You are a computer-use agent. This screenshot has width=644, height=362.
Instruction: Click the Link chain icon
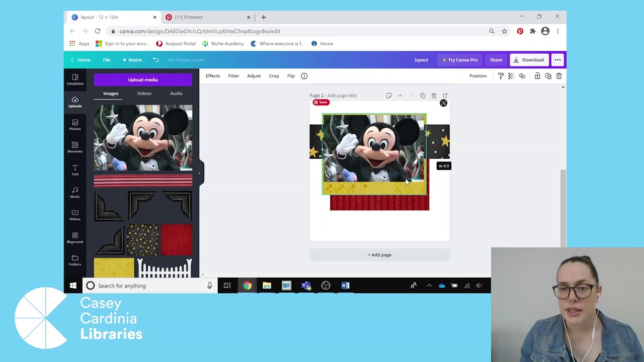[522, 76]
